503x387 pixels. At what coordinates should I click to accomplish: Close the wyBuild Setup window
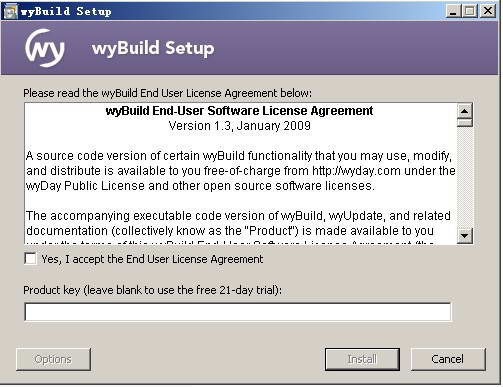(488, 11)
